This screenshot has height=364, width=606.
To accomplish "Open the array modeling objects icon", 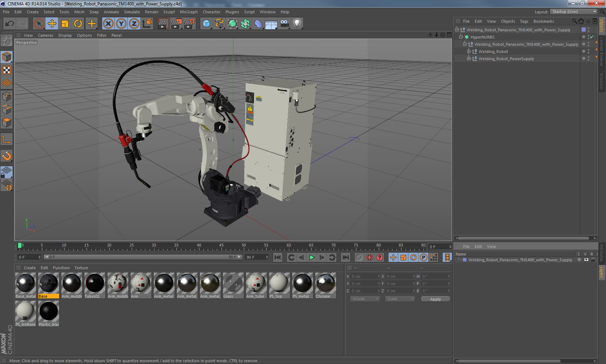I will pyautogui.click(x=245, y=24).
